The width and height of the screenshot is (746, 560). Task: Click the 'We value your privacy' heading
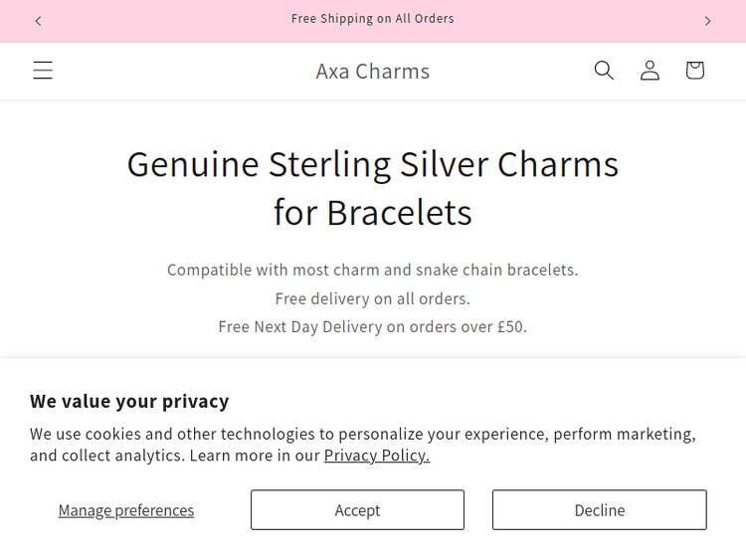click(129, 401)
